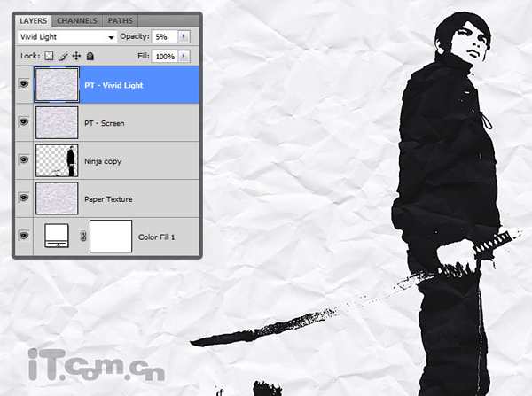Switch to the Paths tab

[x=120, y=21]
